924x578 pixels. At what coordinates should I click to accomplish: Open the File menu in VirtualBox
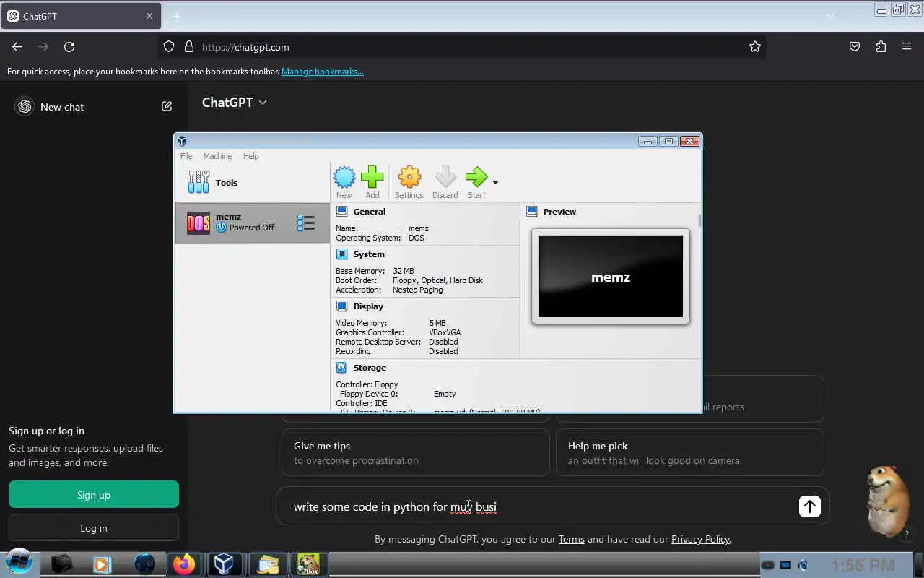(186, 156)
